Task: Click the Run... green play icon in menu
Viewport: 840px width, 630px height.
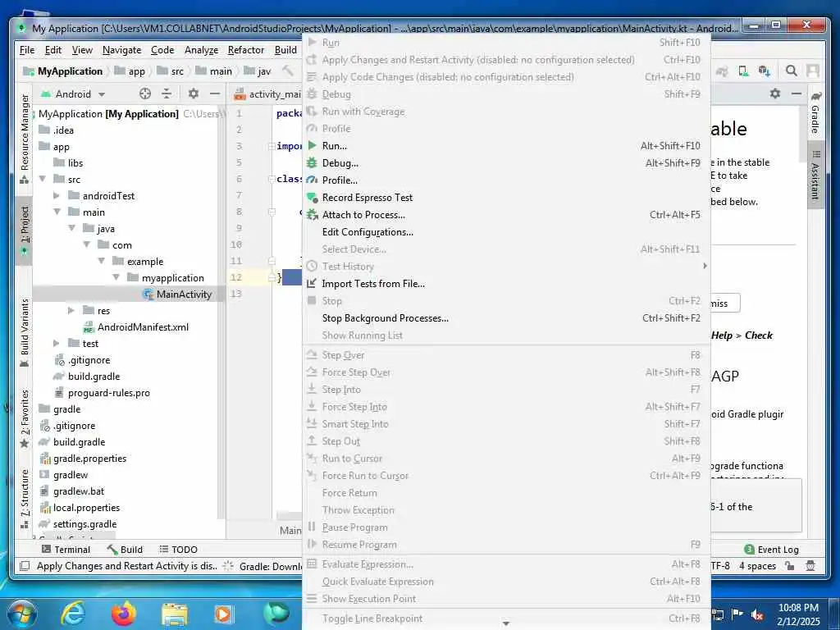Action: pyautogui.click(x=312, y=146)
